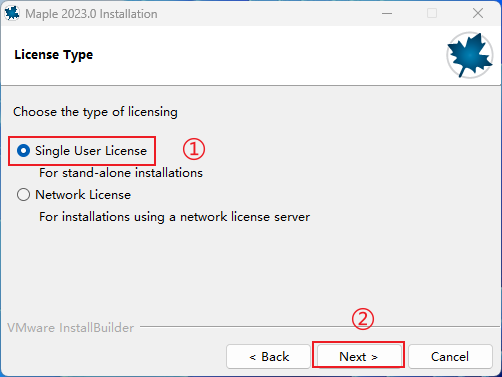The image size is (502, 377).
Task: Select the Single User License radio button
Action: [x=23, y=151]
